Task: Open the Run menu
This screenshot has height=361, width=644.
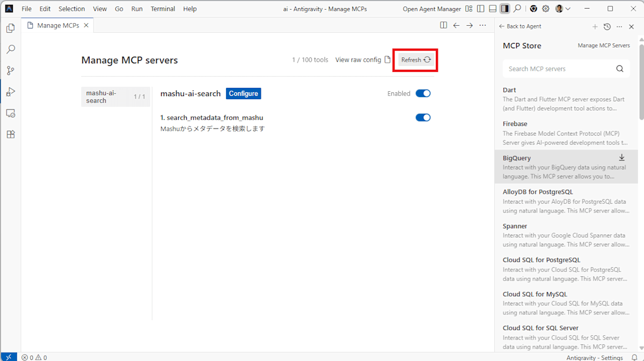Action: pos(137,9)
